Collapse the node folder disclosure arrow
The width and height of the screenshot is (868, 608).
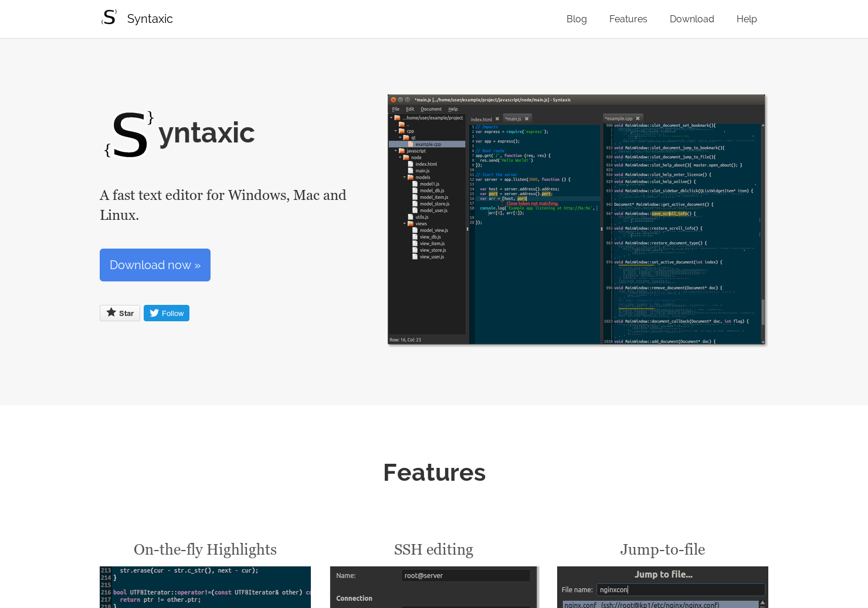click(401, 157)
